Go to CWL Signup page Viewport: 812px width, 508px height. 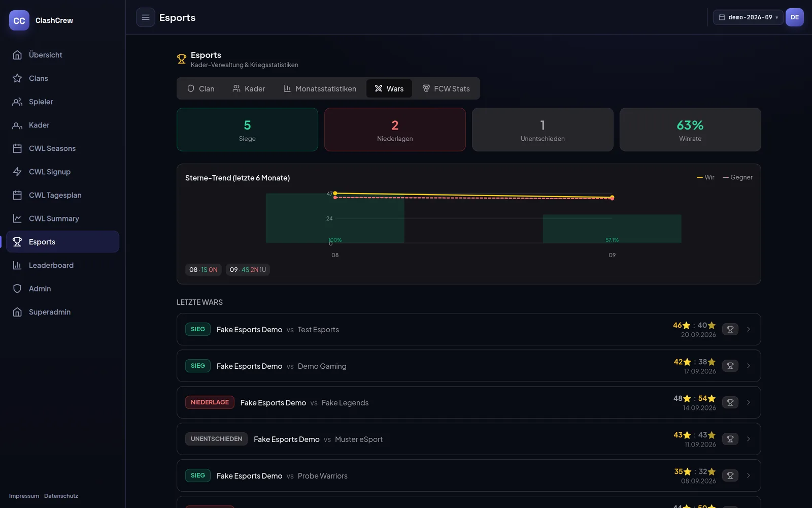[62, 172]
